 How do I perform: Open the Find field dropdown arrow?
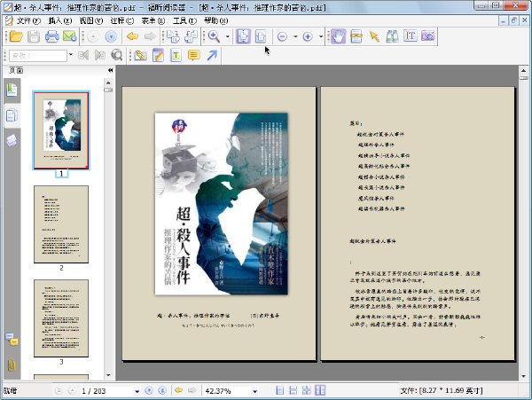(70, 55)
